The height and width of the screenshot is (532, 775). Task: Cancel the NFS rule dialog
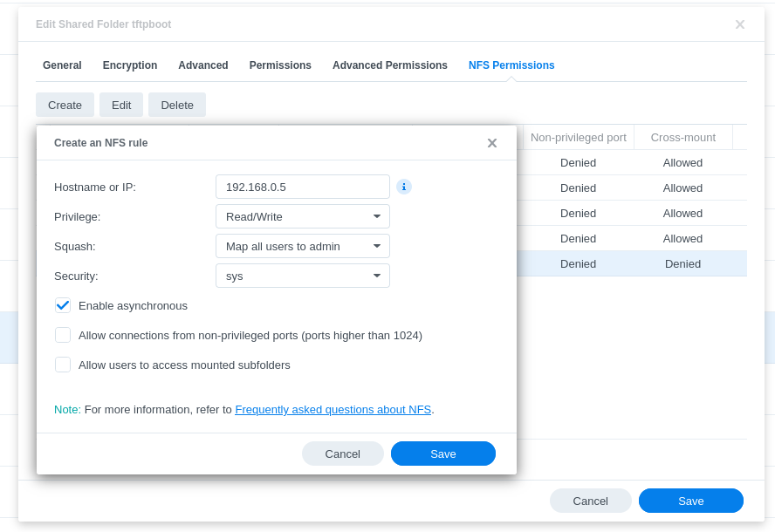point(342,454)
